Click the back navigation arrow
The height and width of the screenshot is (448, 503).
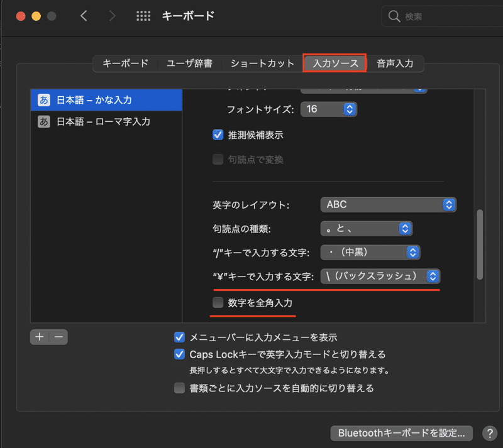(84, 15)
